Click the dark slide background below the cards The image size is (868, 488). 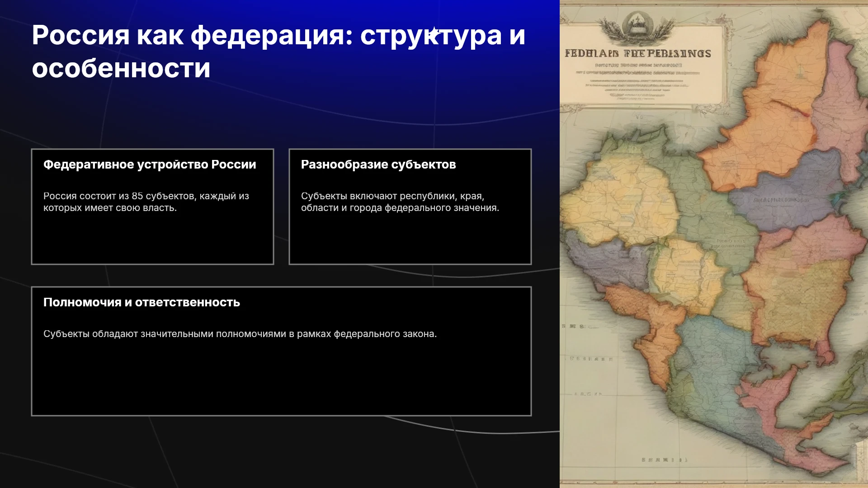(280, 452)
